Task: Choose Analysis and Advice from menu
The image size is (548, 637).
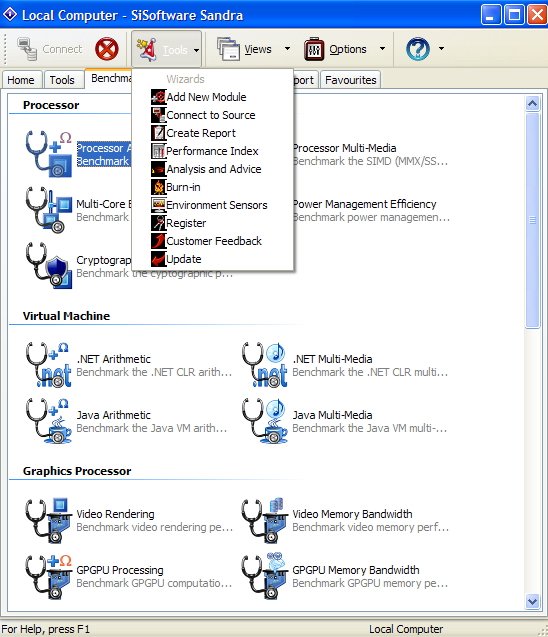Action: click(214, 169)
